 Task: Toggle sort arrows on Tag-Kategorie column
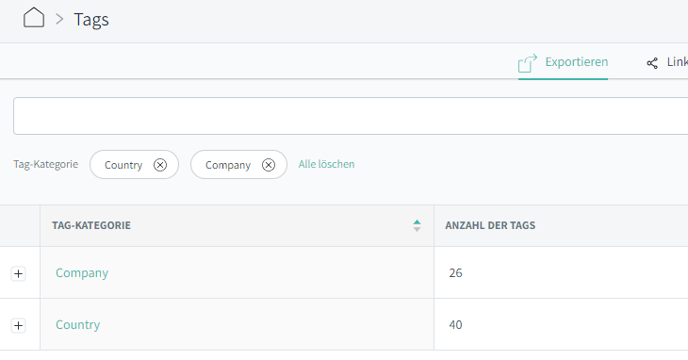tap(417, 225)
